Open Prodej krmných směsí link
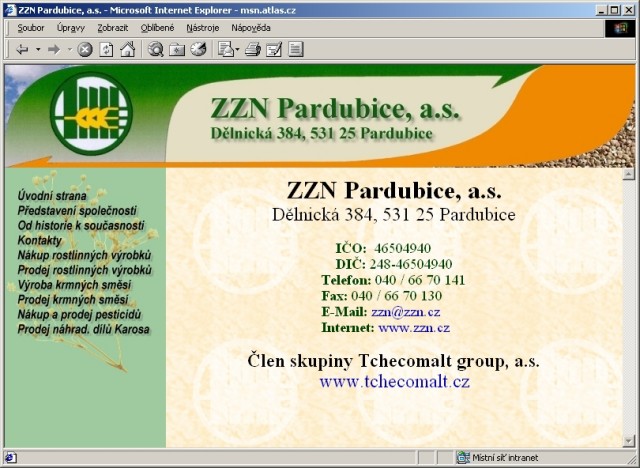Image resolution: width=640 pixels, height=468 pixels. pyautogui.click(x=73, y=299)
